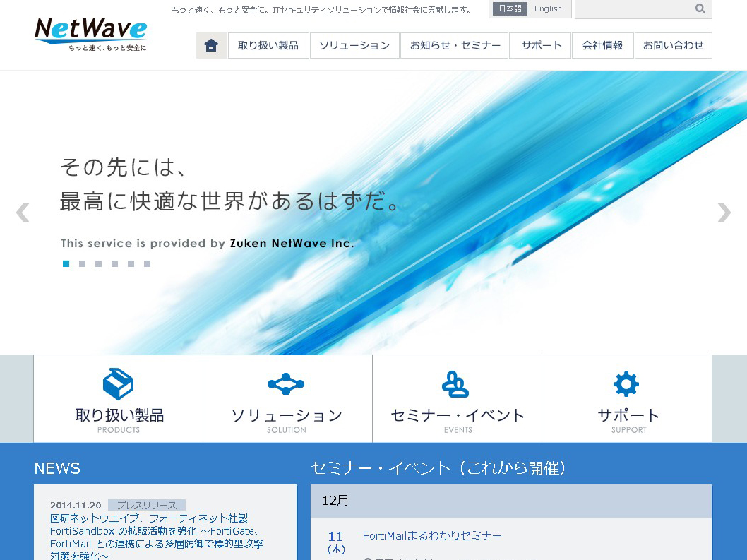The height and width of the screenshot is (560, 747).
Task: Click お問い合わせ contact menu item
Action: (673, 45)
